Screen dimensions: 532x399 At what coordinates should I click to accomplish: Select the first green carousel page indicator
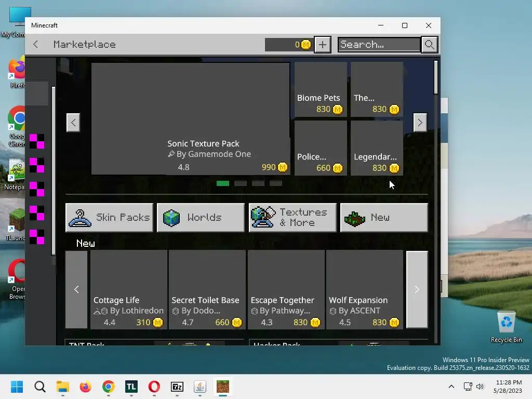coord(222,183)
